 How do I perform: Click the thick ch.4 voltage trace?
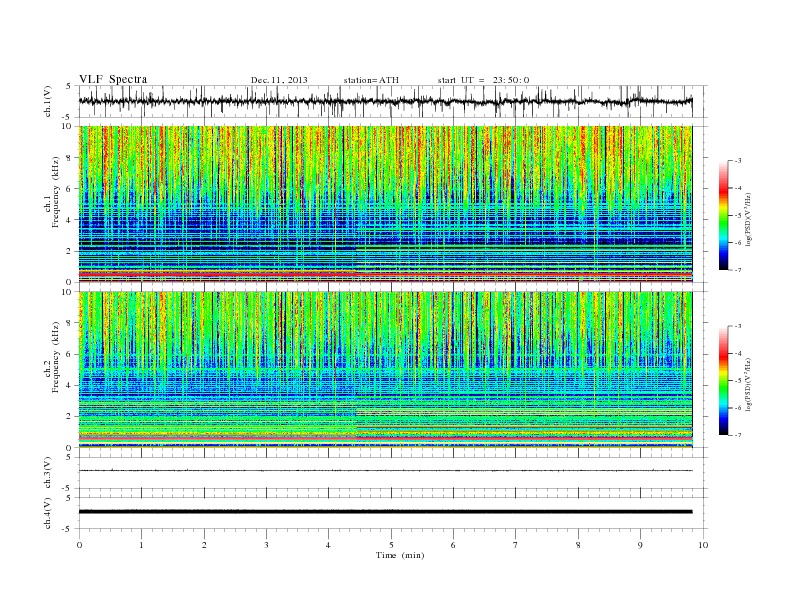[x=385, y=512]
